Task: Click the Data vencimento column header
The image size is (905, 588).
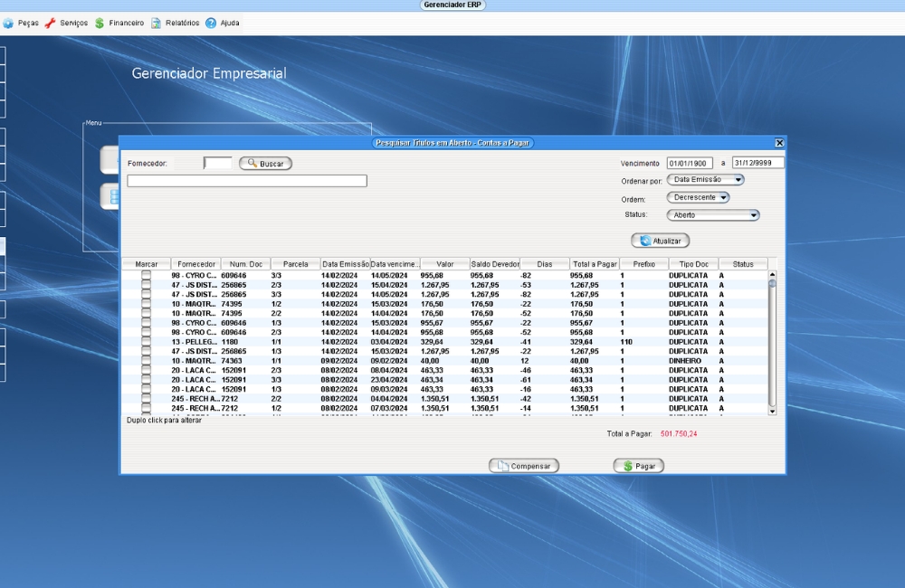Action: coord(395,264)
